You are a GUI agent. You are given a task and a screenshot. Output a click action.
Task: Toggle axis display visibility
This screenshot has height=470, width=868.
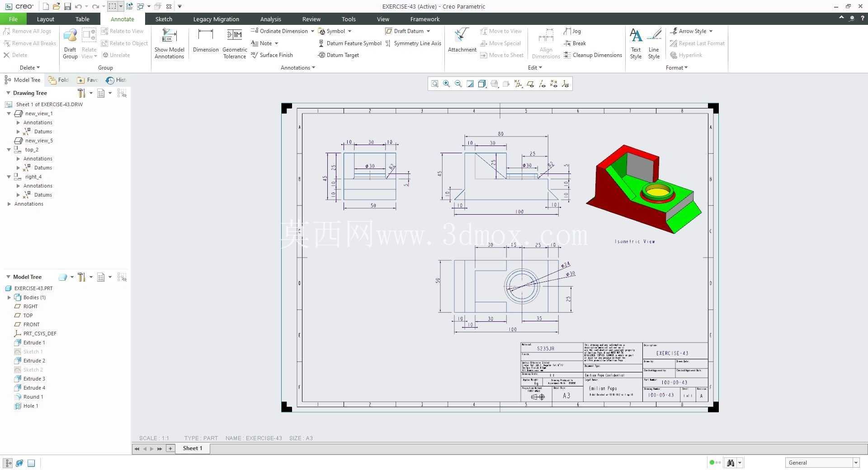pyautogui.click(x=542, y=84)
